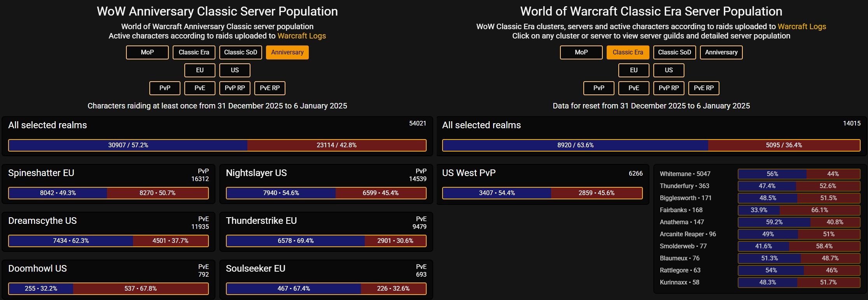
Task: Click Nightslayer's 6599 · 45.4% red bar
Action: (x=381, y=193)
